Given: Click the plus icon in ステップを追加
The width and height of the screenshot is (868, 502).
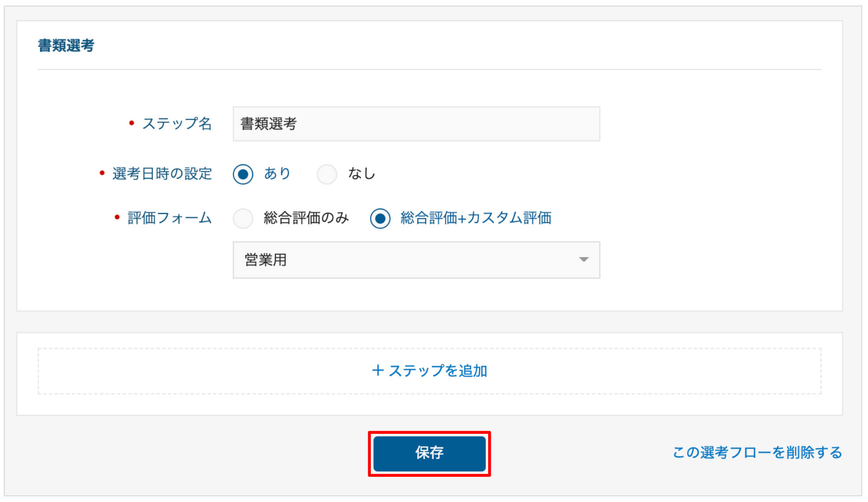Looking at the screenshot, I should [378, 371].
